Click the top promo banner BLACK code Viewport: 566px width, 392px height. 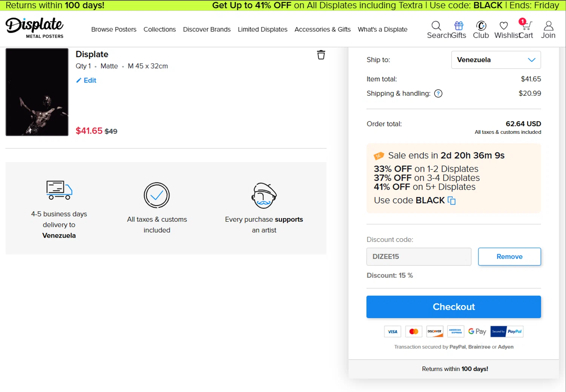[488, 5]
